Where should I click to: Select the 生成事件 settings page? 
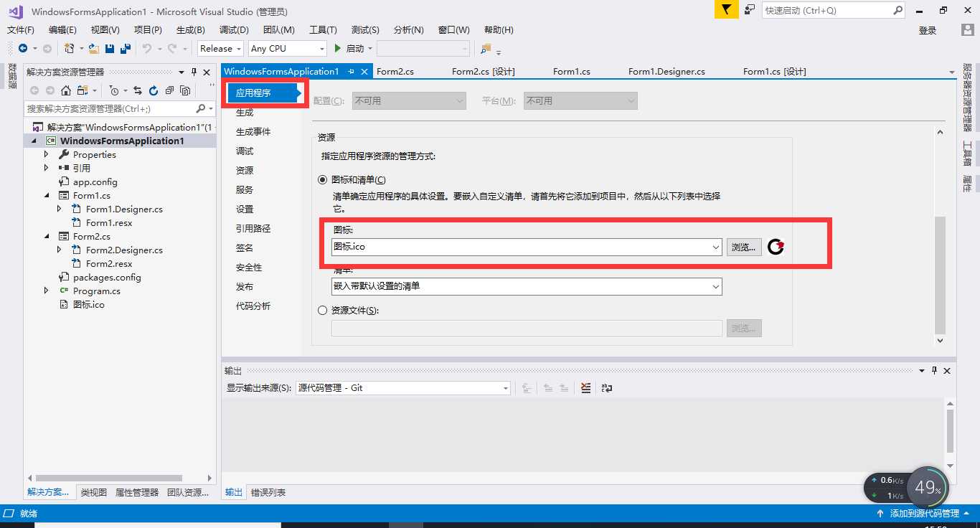click(x=253, y=131)
